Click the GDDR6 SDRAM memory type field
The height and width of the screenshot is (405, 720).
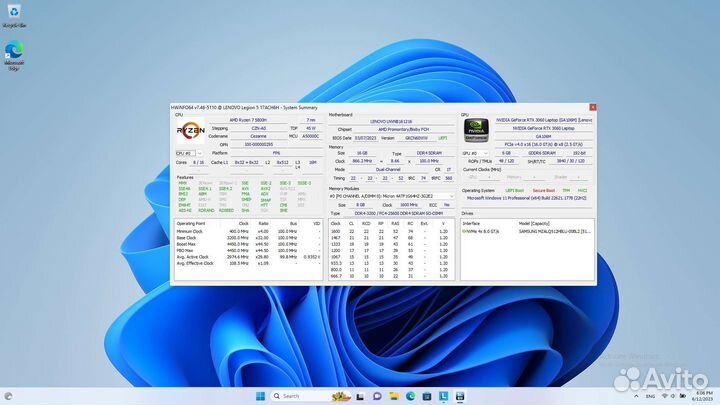(542, 153)
